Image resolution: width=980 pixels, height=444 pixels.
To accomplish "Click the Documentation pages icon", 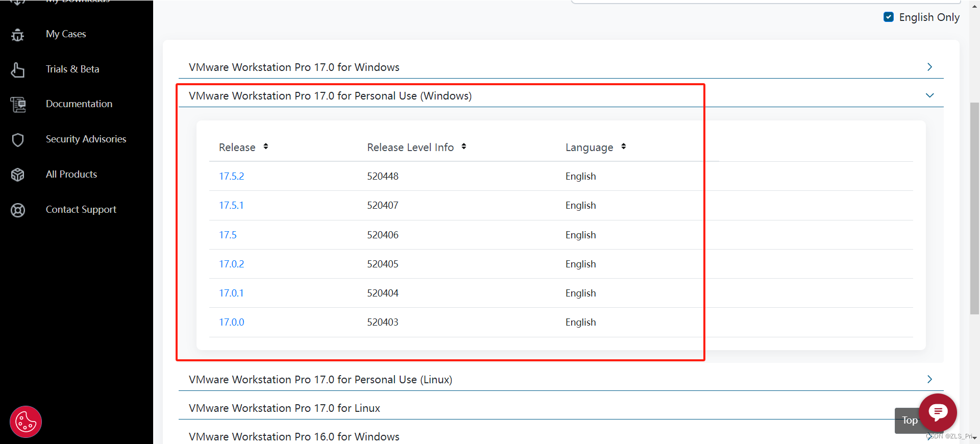I will click(18, 105).
